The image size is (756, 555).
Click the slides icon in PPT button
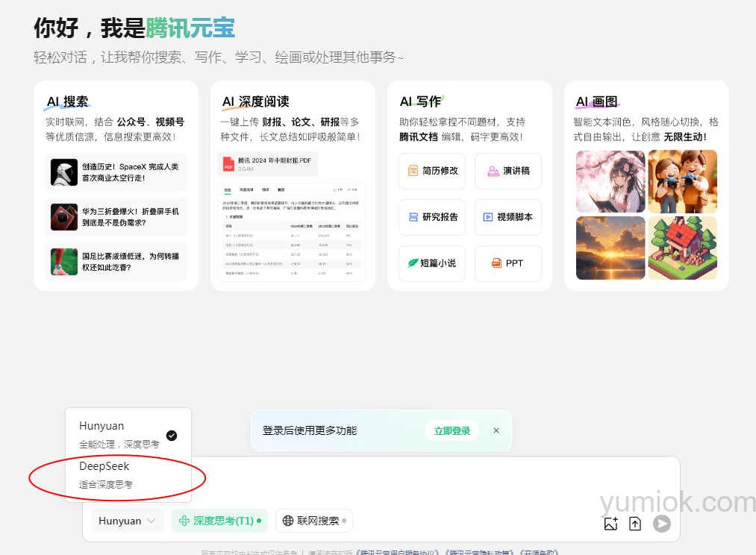[496, 263]
